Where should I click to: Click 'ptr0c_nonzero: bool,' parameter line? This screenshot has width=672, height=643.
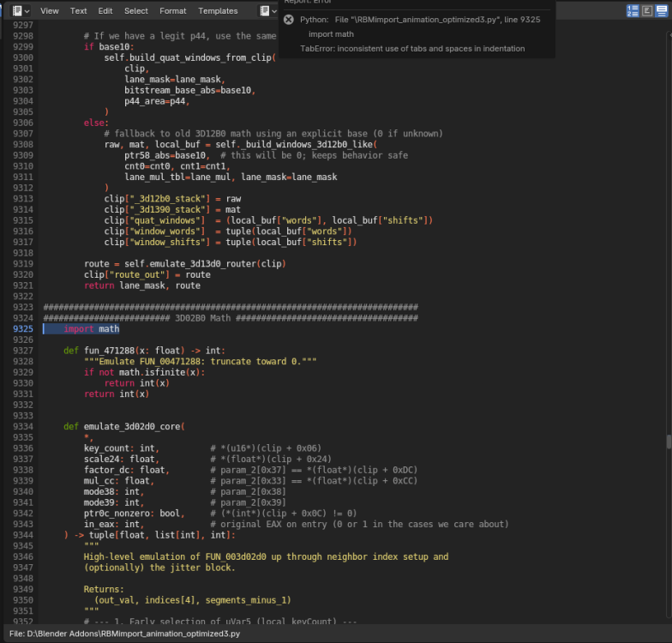point(134,513)
